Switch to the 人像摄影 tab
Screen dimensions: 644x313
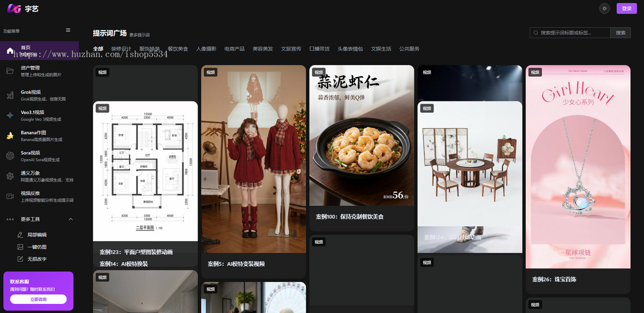tap(206, 49)
